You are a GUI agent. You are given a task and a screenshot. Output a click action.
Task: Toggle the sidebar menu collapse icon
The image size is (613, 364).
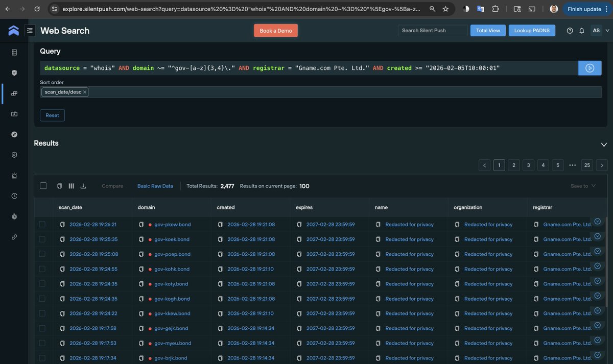pos(30,31)
